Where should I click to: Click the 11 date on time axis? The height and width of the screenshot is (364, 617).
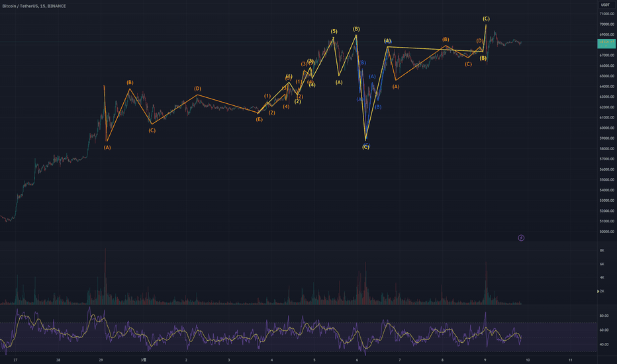point(571,360)
